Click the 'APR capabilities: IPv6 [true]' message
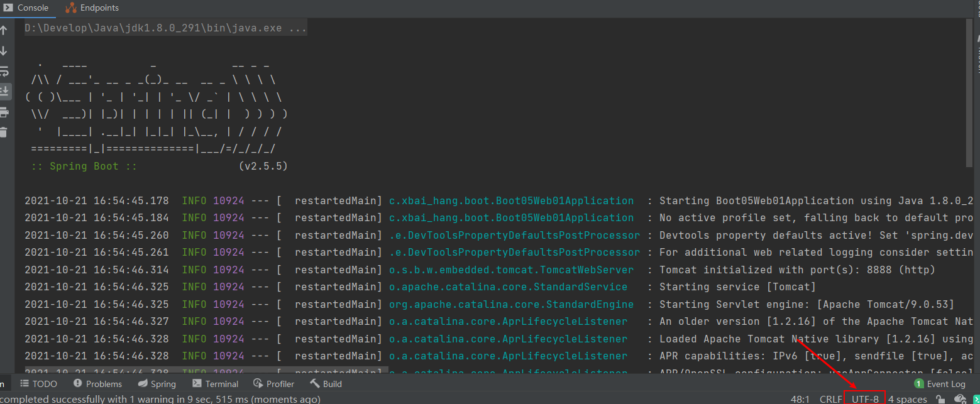This screenshot has height=404, width=980. click(x=816, y=356)
